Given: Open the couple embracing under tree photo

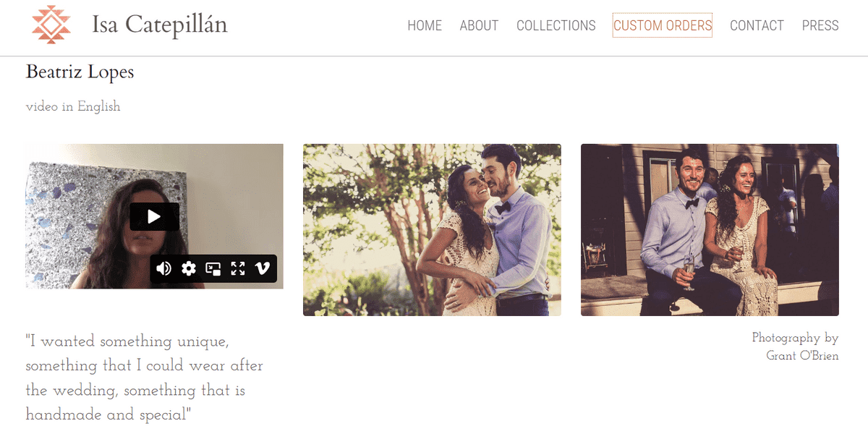Looking at the screenshot, I should [432, 230].
